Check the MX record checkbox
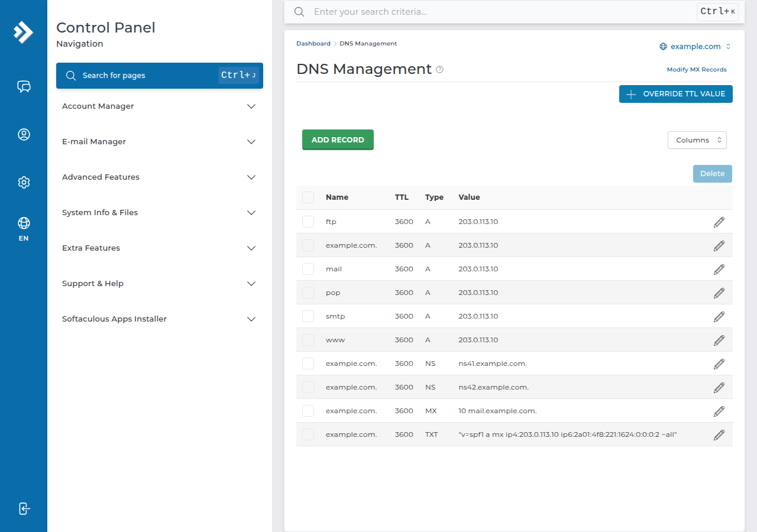Image resolution: width=757 pixels, height=532 pixels. tap(308, 411)
